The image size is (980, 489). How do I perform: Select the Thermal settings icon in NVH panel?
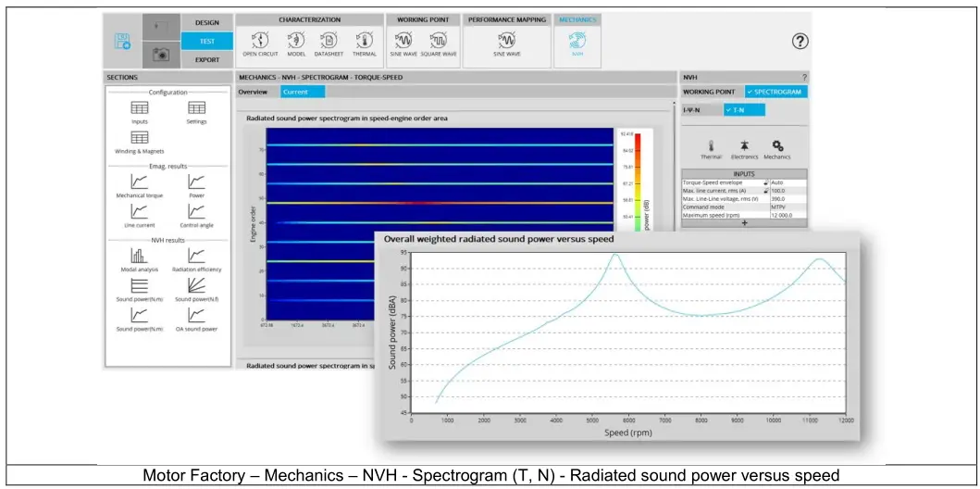pyautogui.click(x=711, y=150)
